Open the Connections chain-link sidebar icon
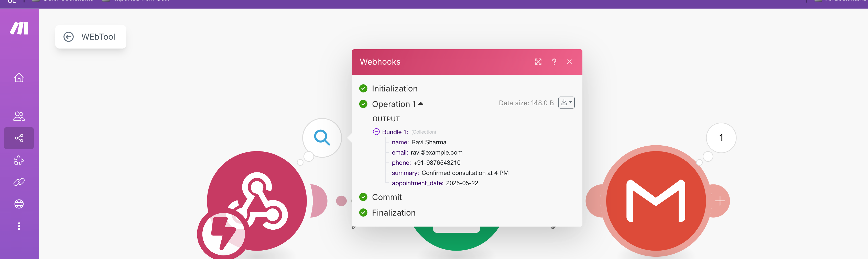Viewport: 868px width, 259px height. pos(19,182)
